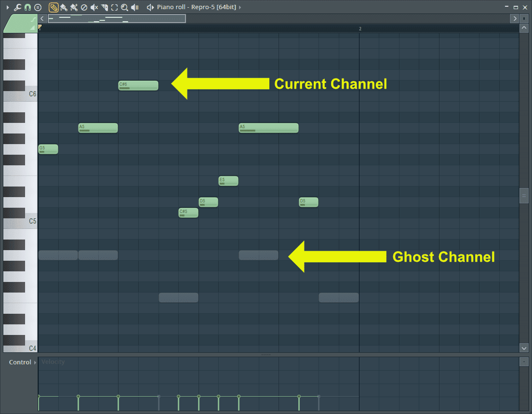Select the Paint brush tool
The height and width of the screenshot is (414, 532).
click(63, 7)
